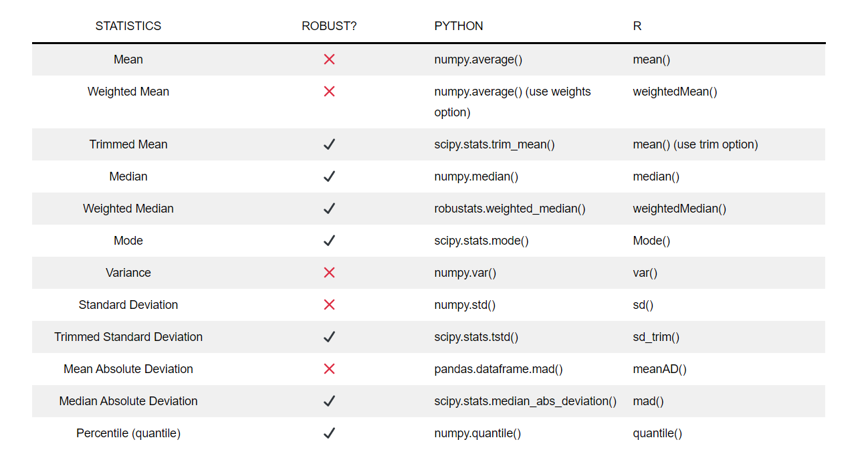Screen dimensions: 868x470
Task: Click the checkmark next to Trimmed Mean
Action: click(x=329, y=144)
